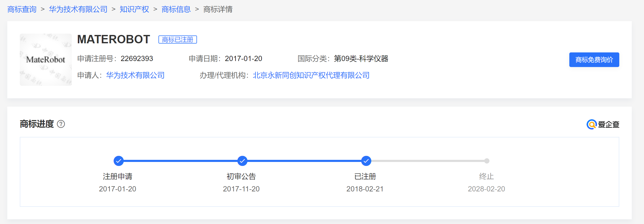644x224 pixels.
Task: Click the 已注册 checkmark step circle
Action: tap(366, 161)
